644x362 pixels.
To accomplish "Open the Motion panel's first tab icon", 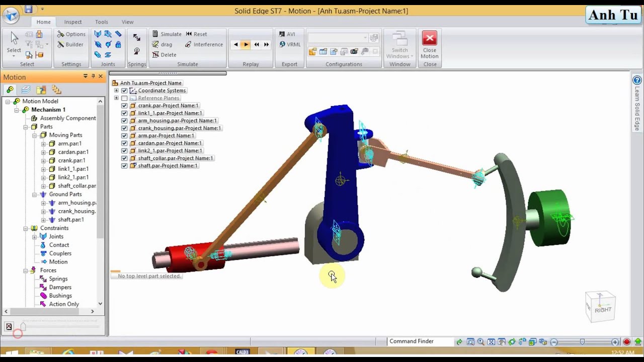I will (10, 90).
